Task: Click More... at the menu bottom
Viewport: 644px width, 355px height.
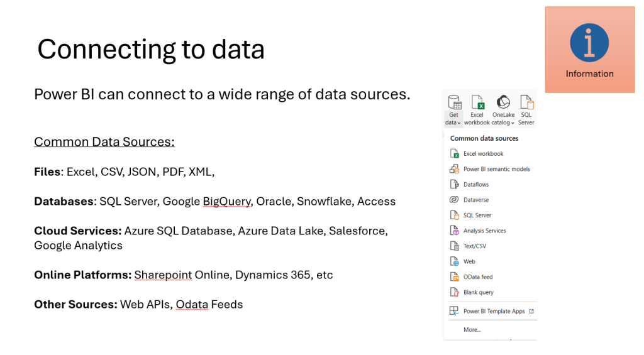Action: (472, 330)
